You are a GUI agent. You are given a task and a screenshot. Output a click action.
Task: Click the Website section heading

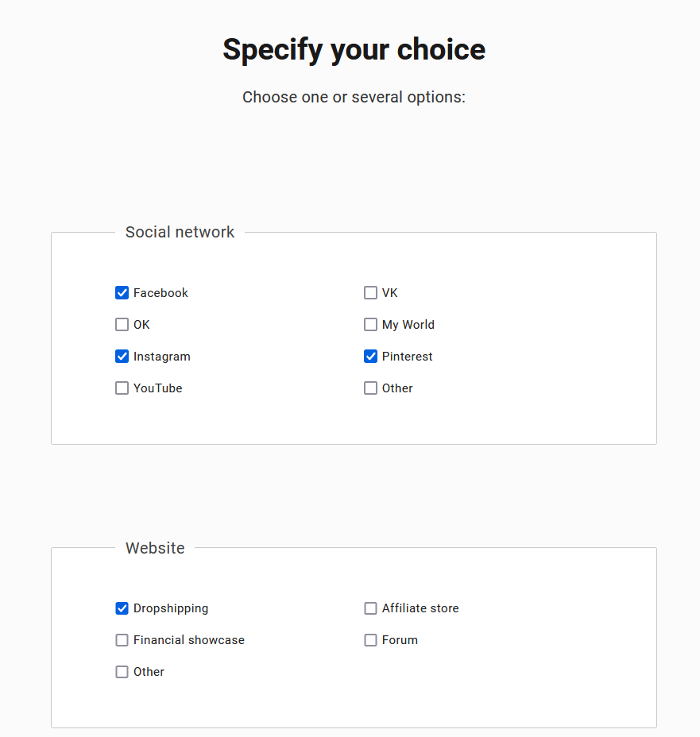click(154, 548)
